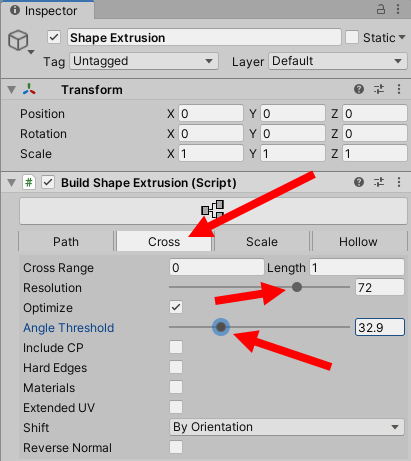This screenshot has width=411, height=461.
Task: Click the Inspector lock icon
Action: click(381, 9)
